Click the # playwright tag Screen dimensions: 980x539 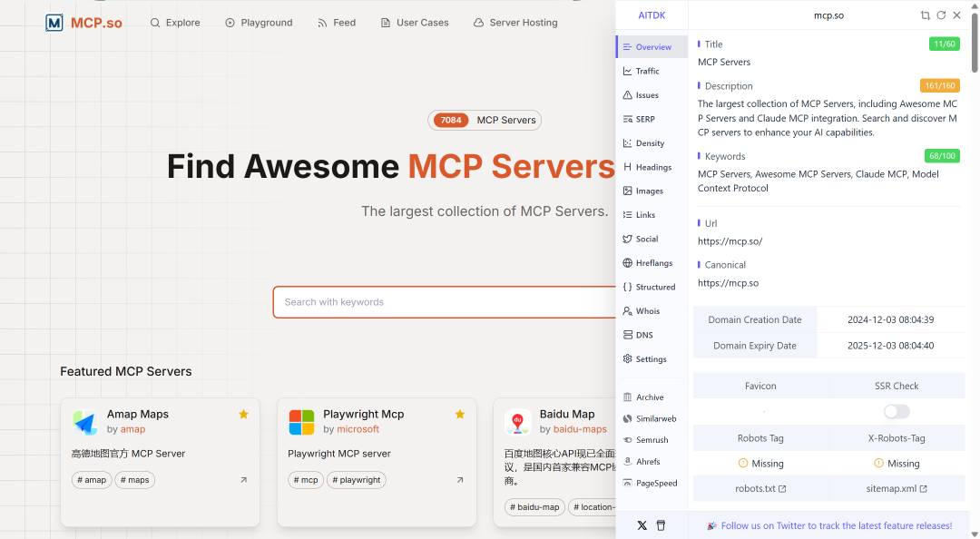[x=357, y=480]
